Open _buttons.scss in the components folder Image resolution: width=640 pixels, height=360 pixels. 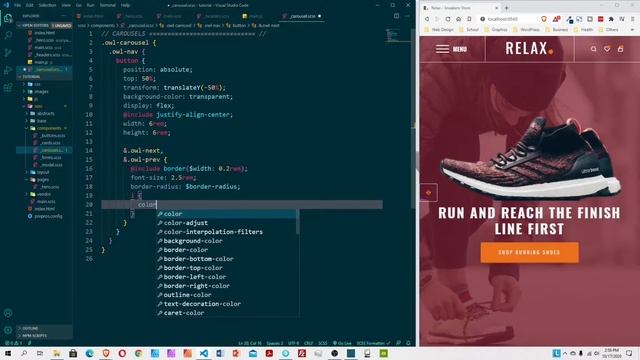pyautogui.click(x=53, y=136)
